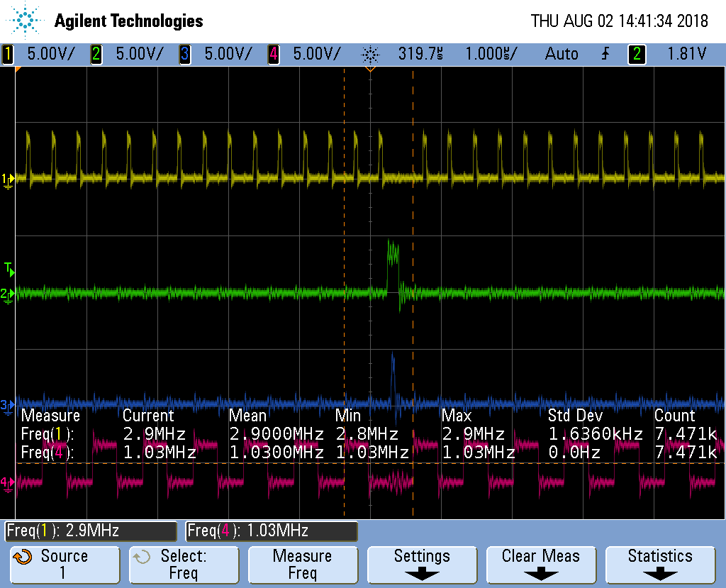Viewport: 726px width, 588px height.
Task: Select the Freq(1): 2.9MHz measurement tab
Action: click(90, 531)
